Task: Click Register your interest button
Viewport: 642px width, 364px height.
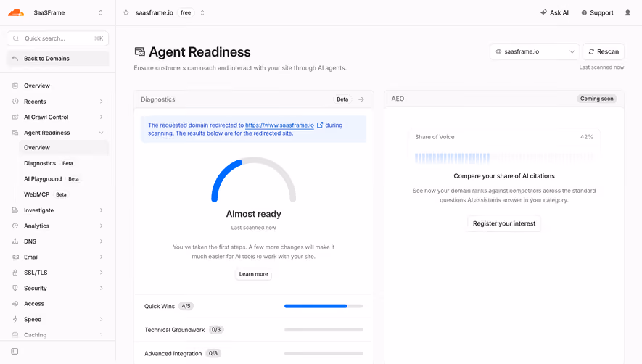Action: pos(504,223)
